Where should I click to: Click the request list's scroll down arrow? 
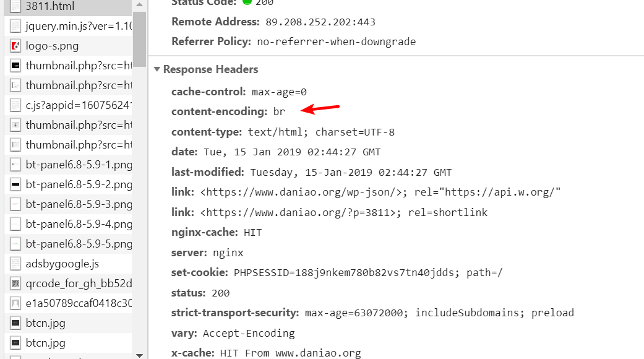(139, 355)
